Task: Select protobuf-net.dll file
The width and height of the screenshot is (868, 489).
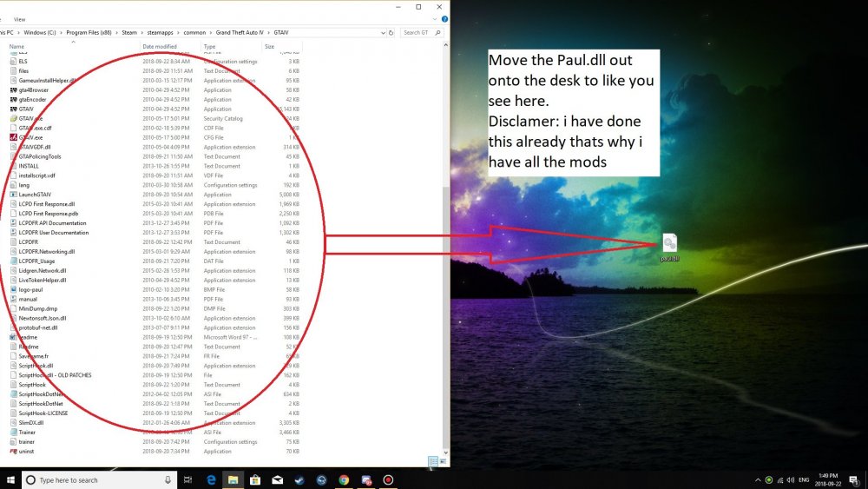Action: click(x=37, y=327)
